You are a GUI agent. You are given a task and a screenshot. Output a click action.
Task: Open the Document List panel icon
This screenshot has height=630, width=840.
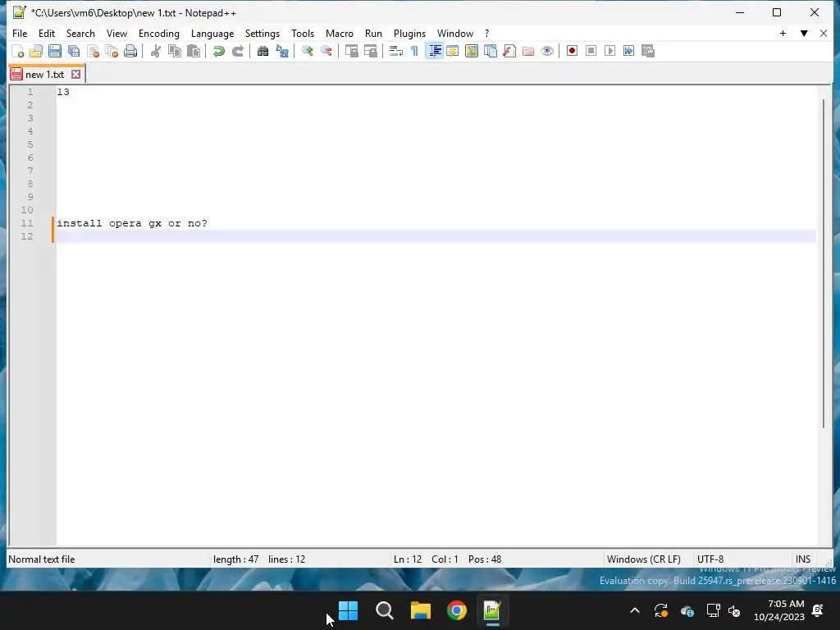[x=491, y=51]
